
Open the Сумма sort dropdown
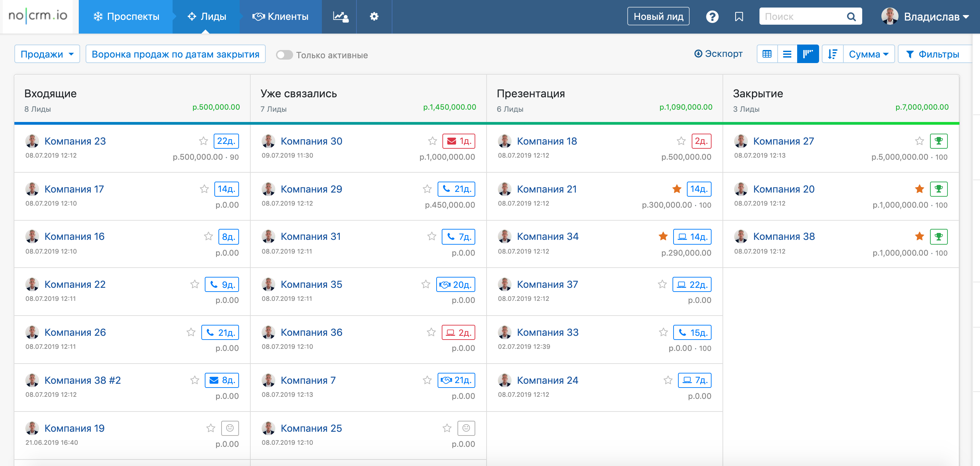click(x=868, y=54)
